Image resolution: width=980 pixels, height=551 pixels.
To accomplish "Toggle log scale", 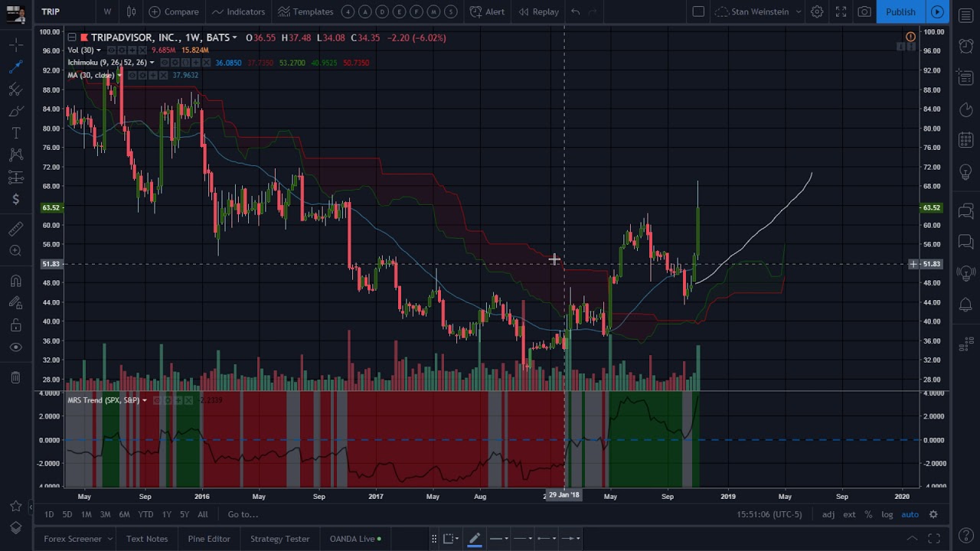I will tap(887, 514).
